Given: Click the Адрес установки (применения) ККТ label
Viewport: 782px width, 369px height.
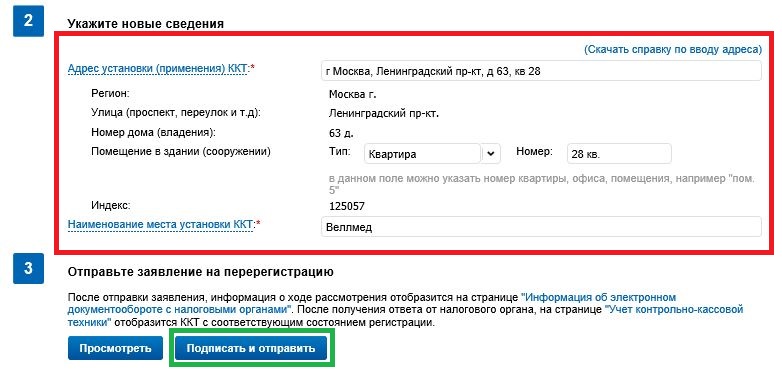Looking at the screenshot, I should (158, 69).
